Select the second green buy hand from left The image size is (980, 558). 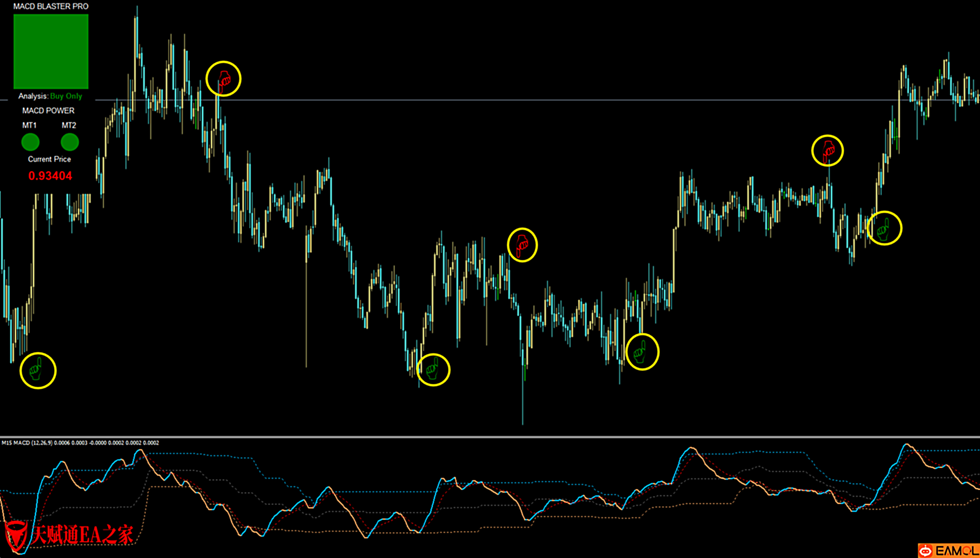coord(433,370)
